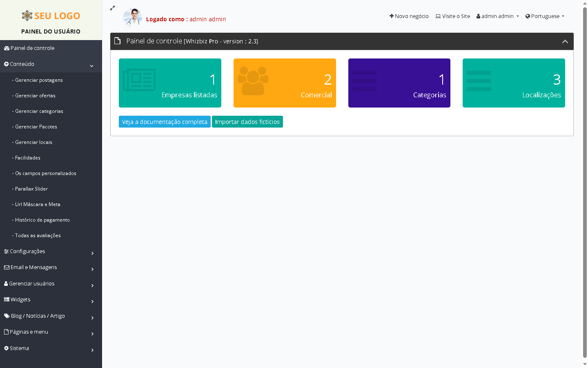Open the Visite o Site link

[x=452, y=16]
